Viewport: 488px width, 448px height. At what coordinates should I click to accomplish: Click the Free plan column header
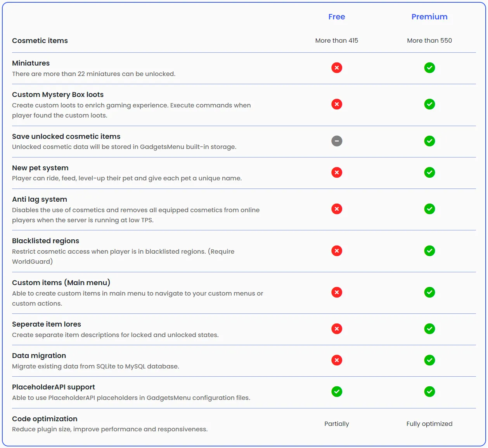point(336,17)
